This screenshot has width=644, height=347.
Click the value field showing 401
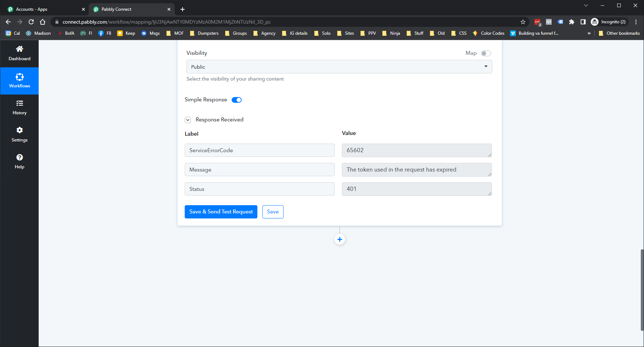(x=417, y=189)
